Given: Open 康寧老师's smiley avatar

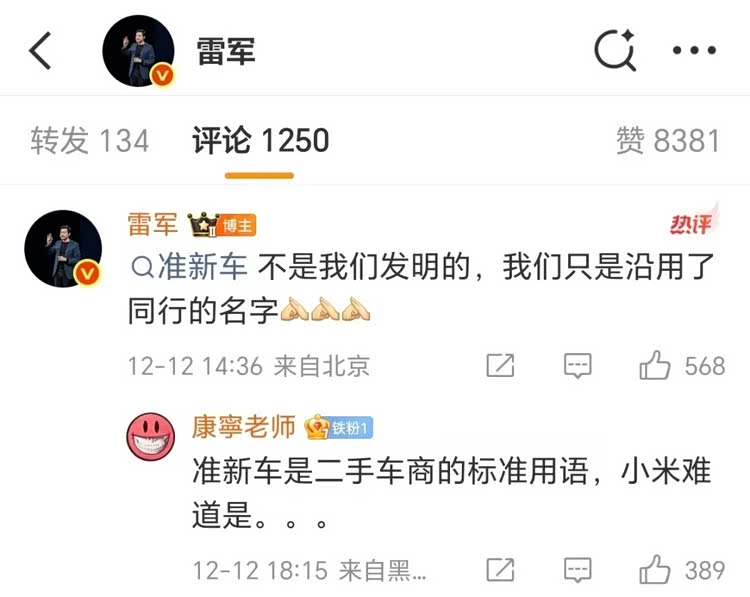Looking at the screenshot, I should coord(151,437).
